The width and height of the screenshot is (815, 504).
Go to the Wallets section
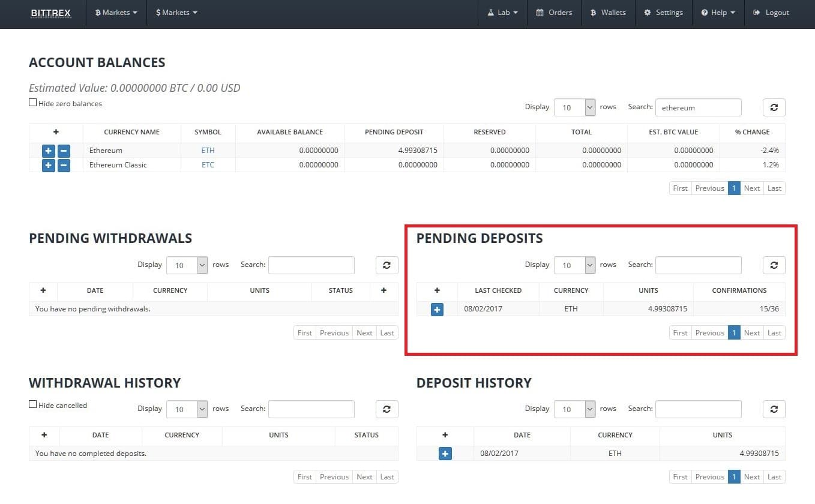coord(608,12)
